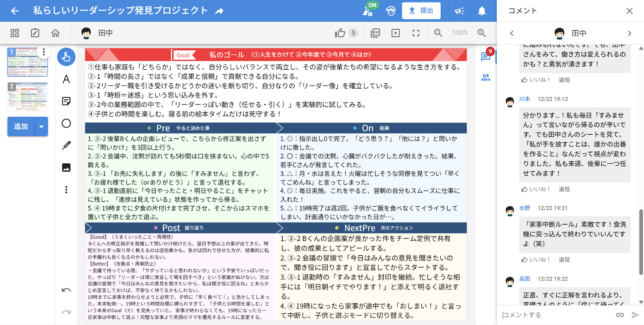Screen dimensions: 644x325
Task: Send the comment arrow icon
Action: click(x=636, y=315)
